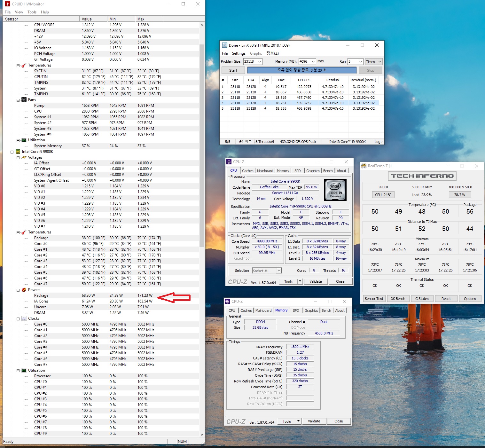Click the GPU 24°C button in RealTemp

point(383,195)
